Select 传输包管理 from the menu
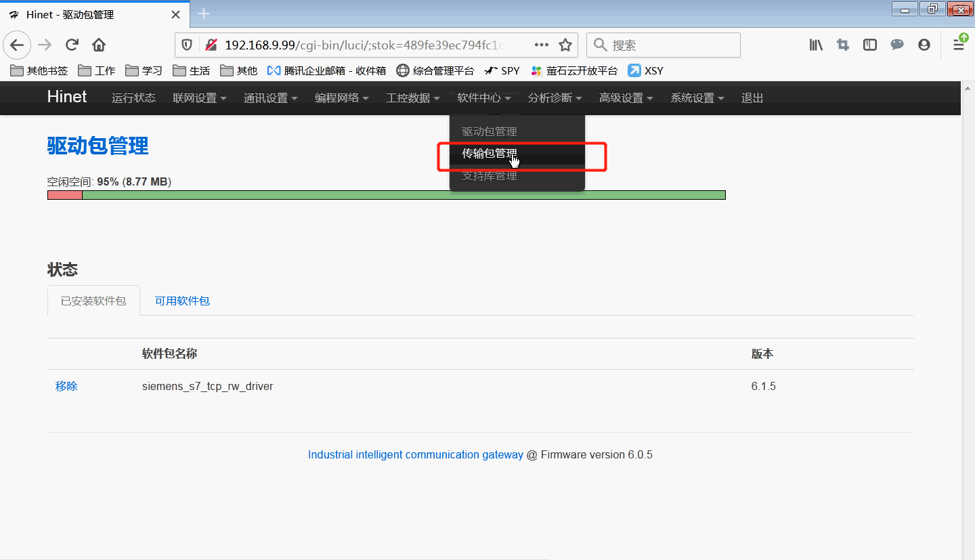Viewport: 975px width, 560px height. [x=490, y=154]
